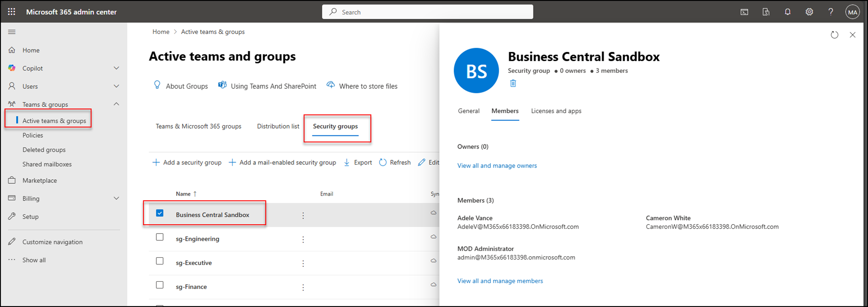868x307 pixels.
Task: Click member Adele Vance
Action: click(475, 218)
